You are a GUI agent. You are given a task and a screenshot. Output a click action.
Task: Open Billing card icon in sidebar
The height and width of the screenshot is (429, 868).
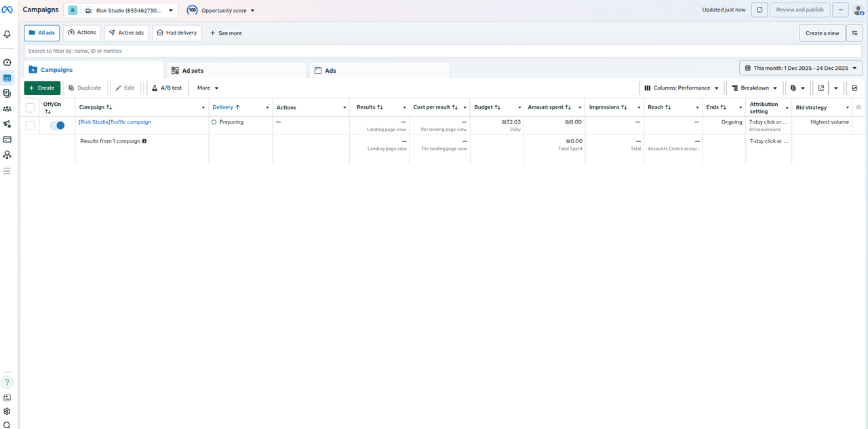coord(7,139)
